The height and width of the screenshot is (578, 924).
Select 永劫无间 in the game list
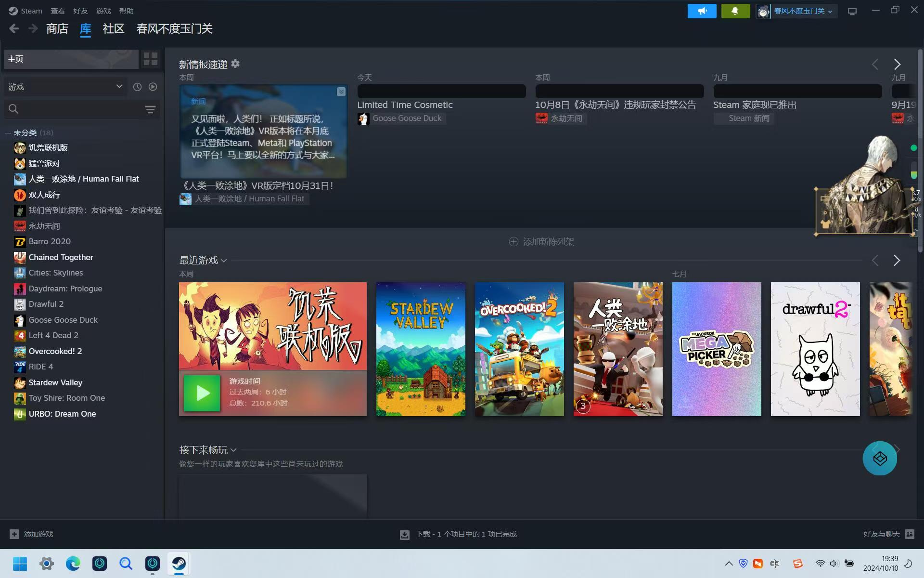pyautogui.click(x=44, y=226)
